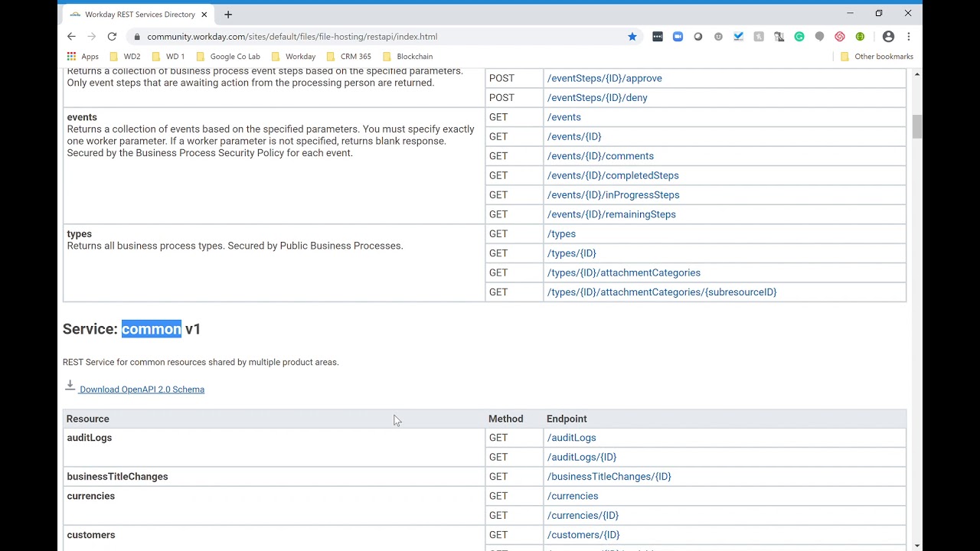Go back to the previous page
This screenshot has height=551, width=980.
coord(71,37)
